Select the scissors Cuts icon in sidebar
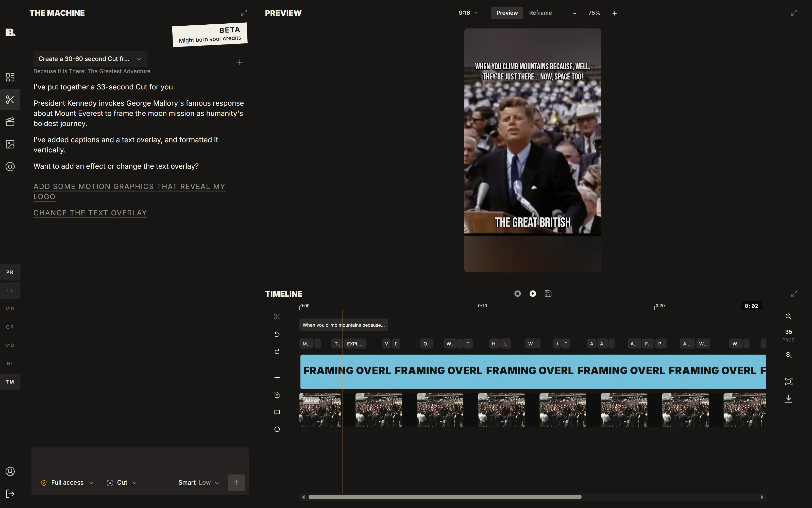The width and height of the screenshot is (812, 508). (10, 100)
